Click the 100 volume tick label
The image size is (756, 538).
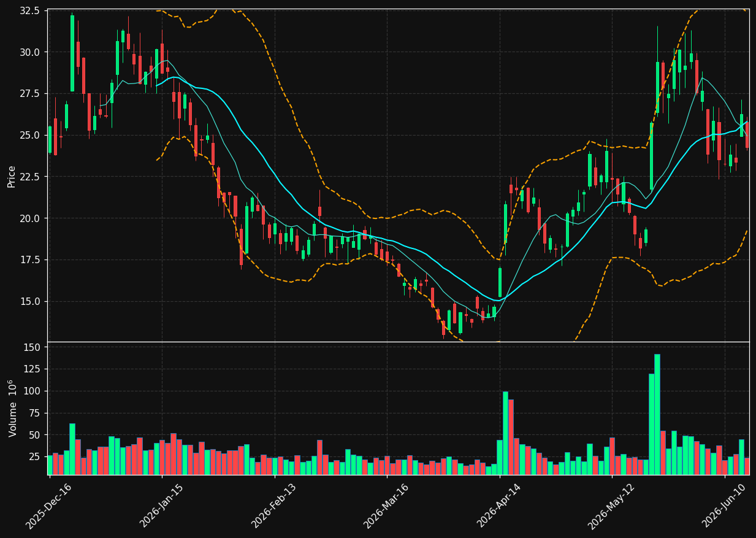[34, 391]
